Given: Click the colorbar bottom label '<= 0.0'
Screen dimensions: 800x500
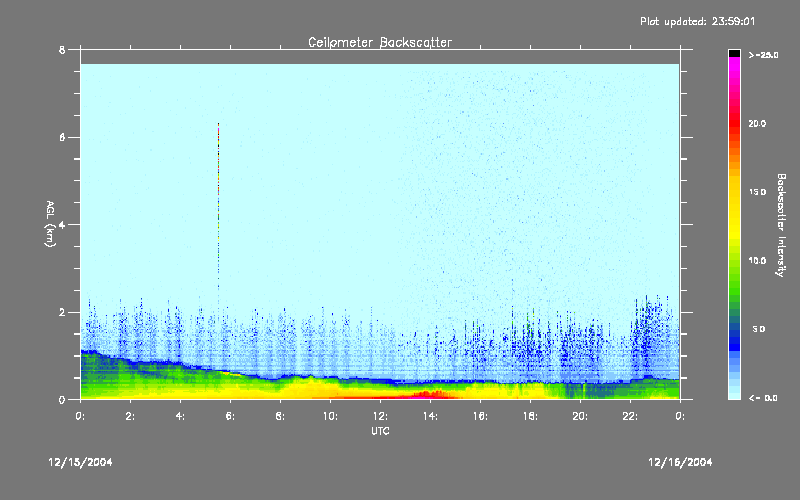Looking at the screenshot, I should point(763,398).
